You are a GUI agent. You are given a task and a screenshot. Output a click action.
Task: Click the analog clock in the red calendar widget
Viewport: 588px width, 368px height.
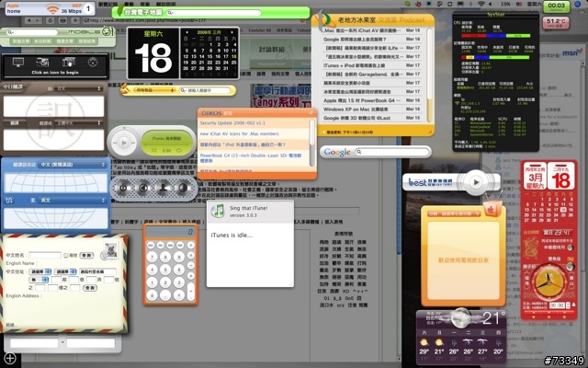[x=548, y=284]
